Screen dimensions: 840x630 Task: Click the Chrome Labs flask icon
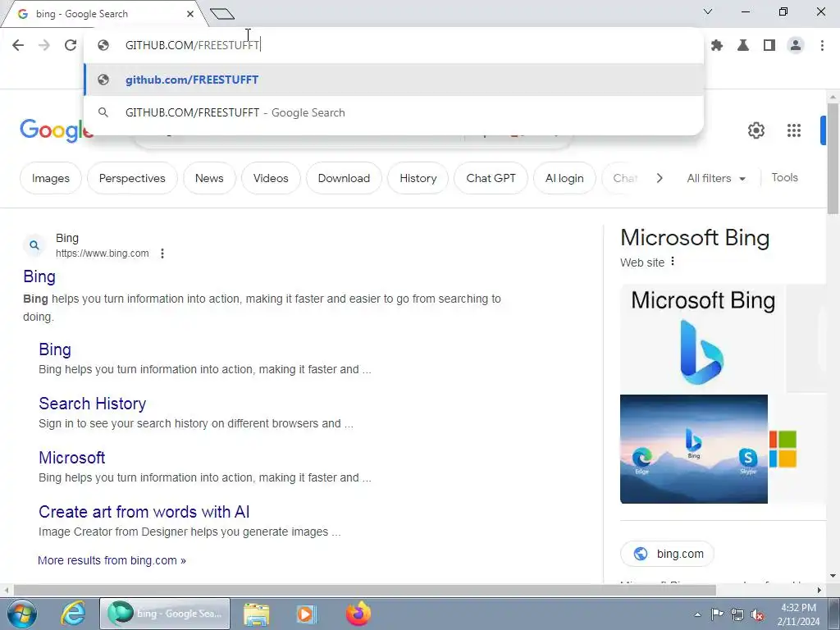(743, 46)
